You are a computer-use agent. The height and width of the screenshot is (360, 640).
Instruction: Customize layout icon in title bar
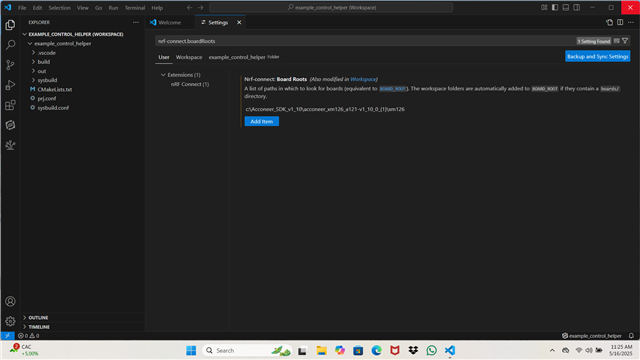544,7
